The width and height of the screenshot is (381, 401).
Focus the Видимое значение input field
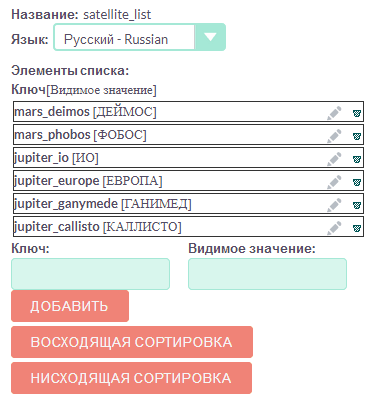pos(267,274)
